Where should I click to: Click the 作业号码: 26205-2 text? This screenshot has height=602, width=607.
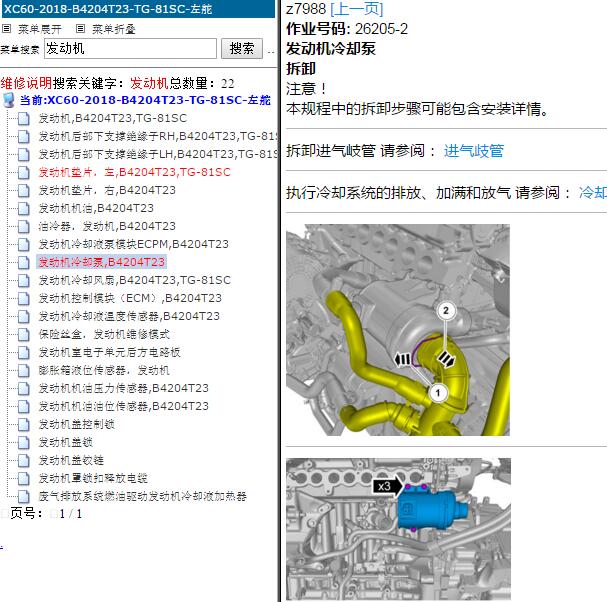pos(347,29)
